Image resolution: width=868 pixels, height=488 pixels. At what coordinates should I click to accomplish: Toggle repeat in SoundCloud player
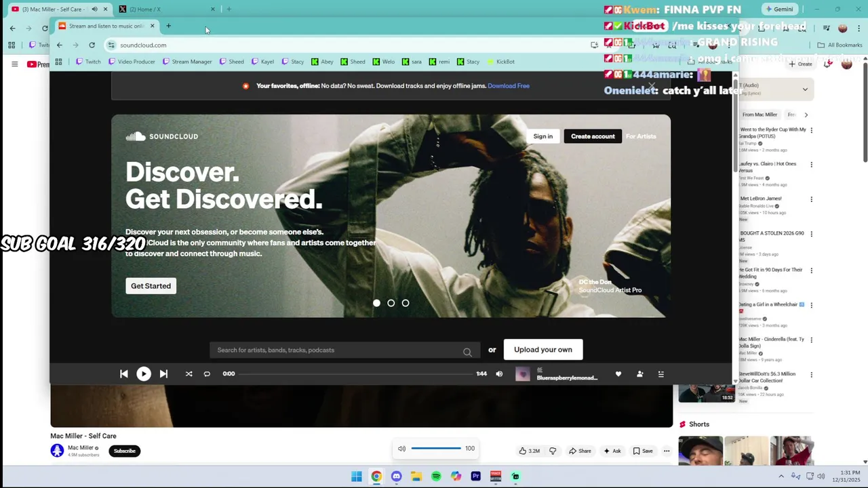[x=207, y=373]
